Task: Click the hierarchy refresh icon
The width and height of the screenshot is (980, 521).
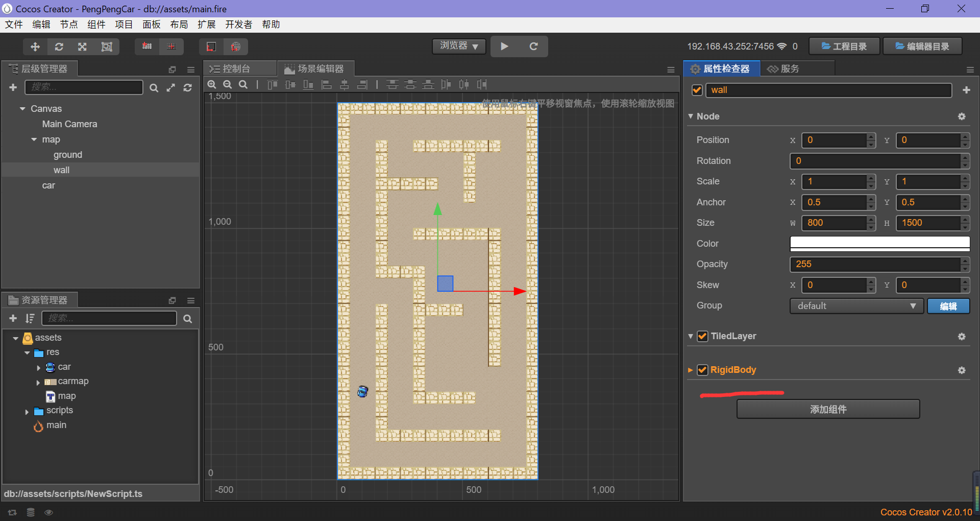Action: [188, 88]
